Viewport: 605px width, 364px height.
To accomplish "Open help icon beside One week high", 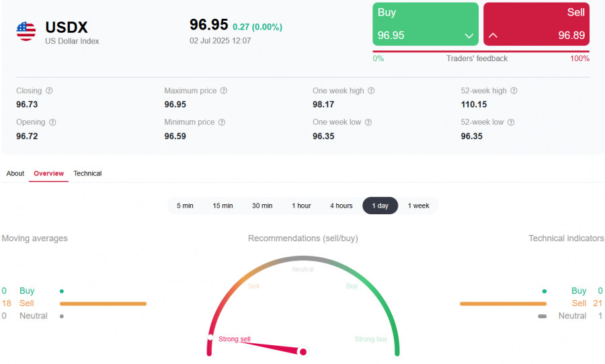I will point(371,91).
